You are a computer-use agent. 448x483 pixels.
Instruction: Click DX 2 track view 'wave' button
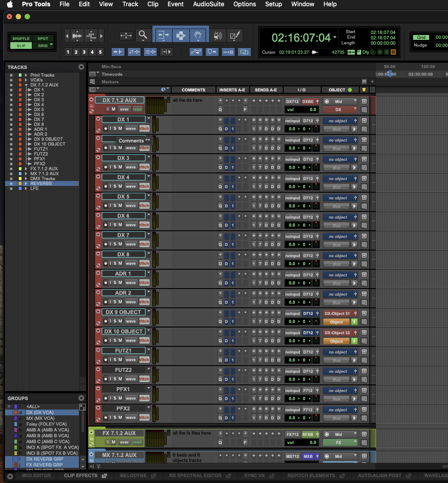pyautogui.click(x=130, y=148)
